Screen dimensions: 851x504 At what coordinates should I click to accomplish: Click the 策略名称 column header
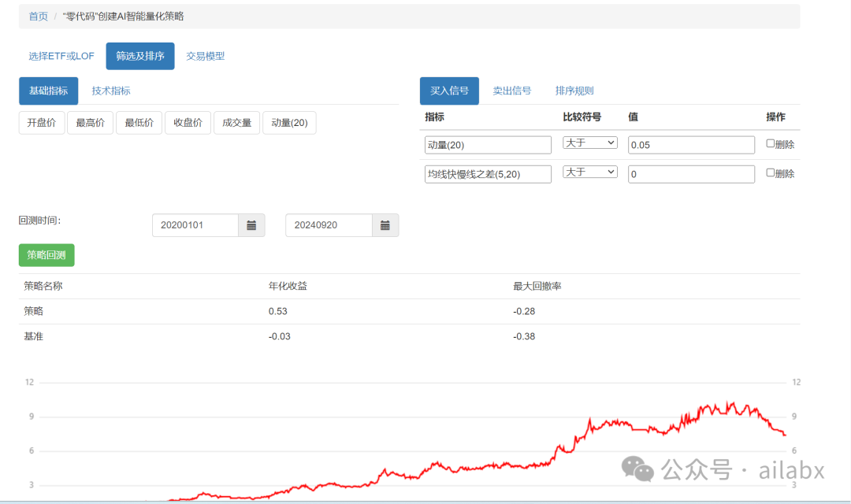pos(43,286)
